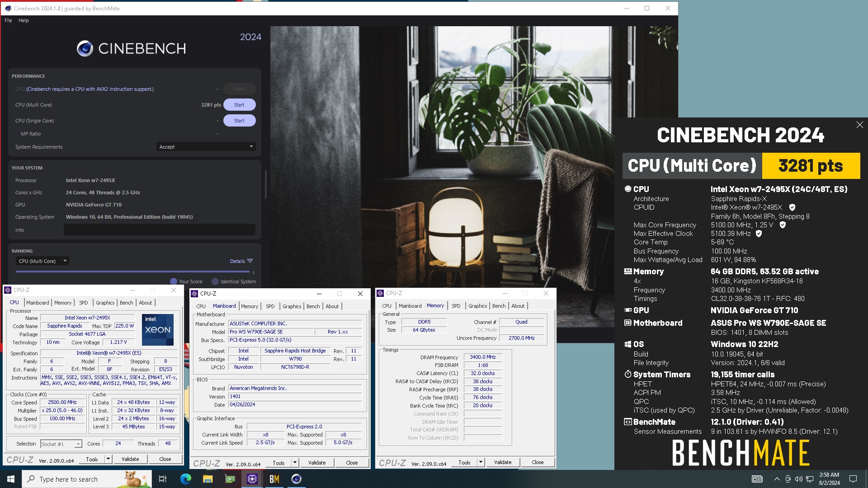Screen dimensions: 868x488
Task: Open the notification center icon
Action: coord(853,479)
